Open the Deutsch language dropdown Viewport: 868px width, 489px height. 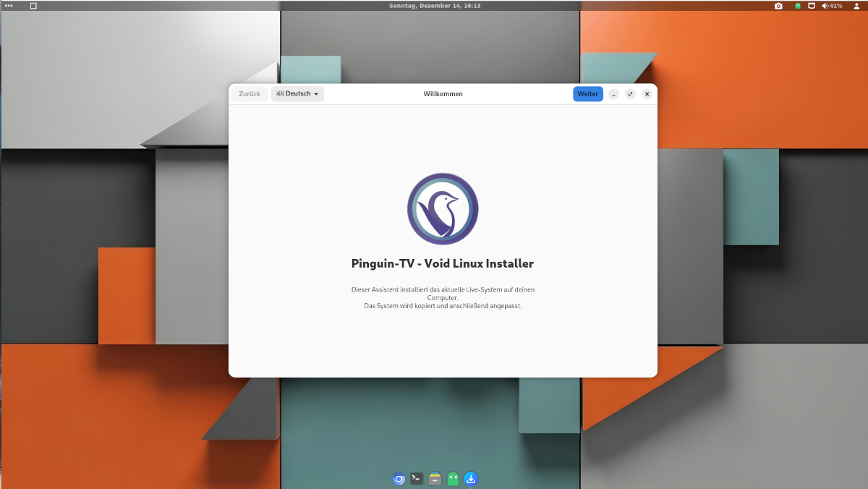click(x=297, y=94)
